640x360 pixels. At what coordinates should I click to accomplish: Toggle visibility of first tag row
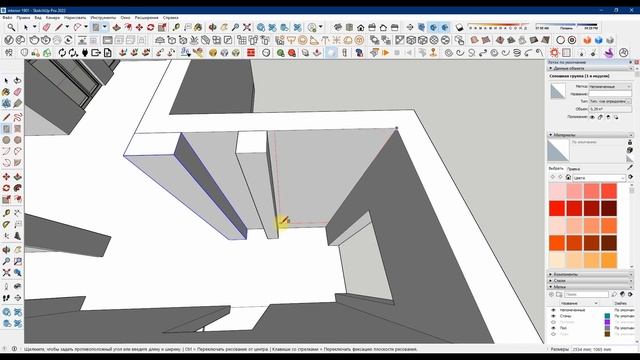553,310
